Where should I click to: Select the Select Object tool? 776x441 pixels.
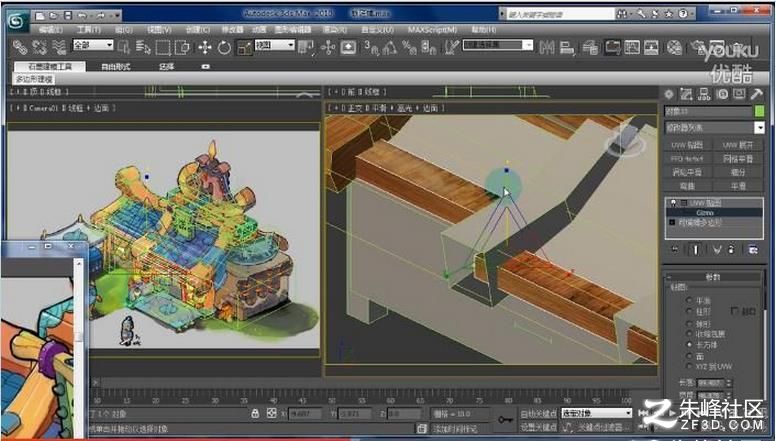coord(124,48)
